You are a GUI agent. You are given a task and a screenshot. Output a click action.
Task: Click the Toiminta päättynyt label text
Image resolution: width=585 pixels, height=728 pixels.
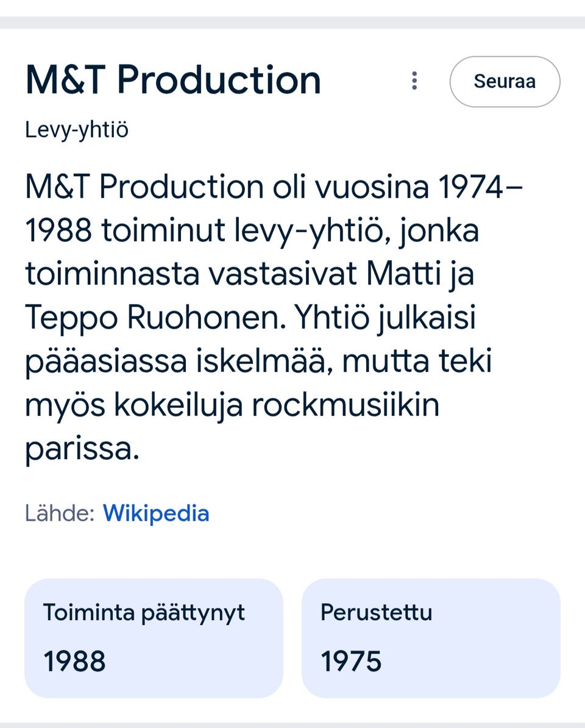click(144, 612)
